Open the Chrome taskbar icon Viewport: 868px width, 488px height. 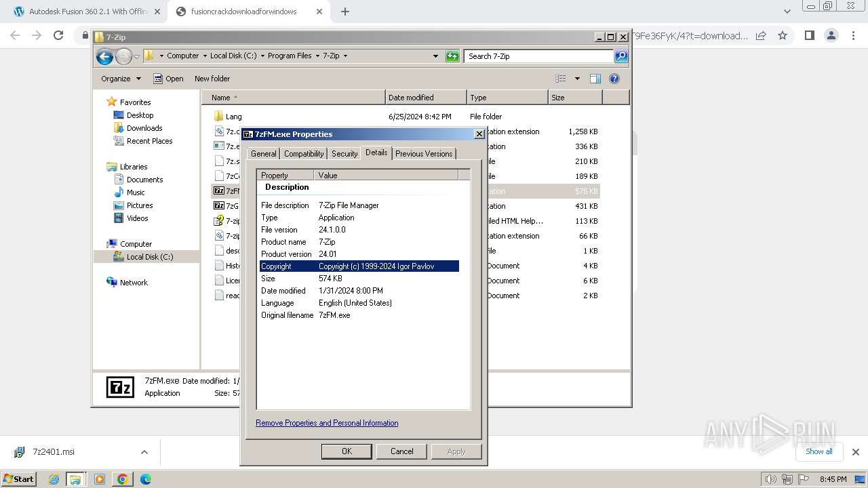(123, 479)
